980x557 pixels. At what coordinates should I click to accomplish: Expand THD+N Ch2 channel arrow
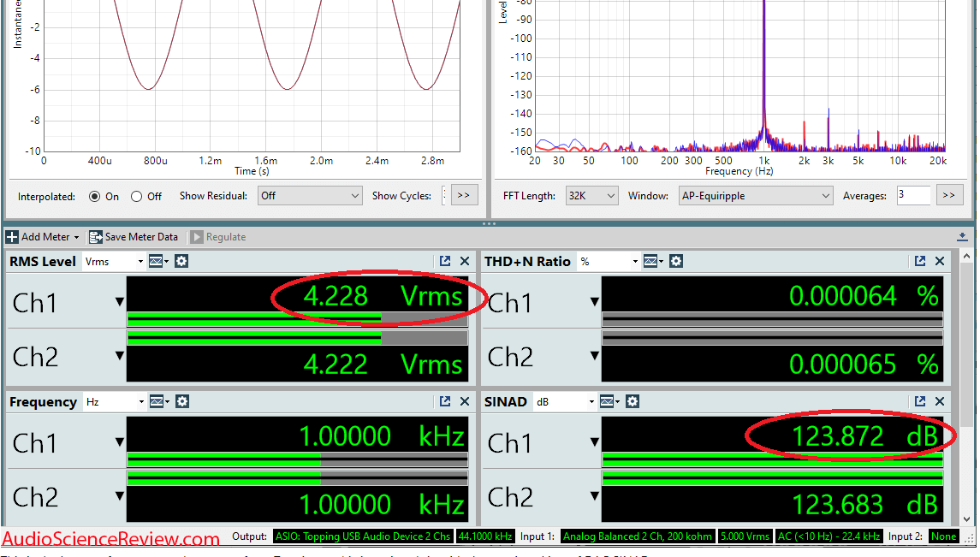(594, 356)
